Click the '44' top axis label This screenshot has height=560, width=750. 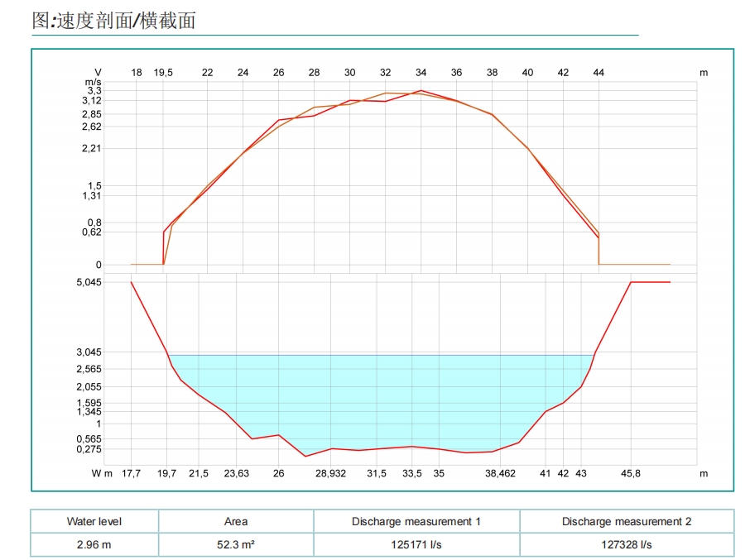[599, 73]
